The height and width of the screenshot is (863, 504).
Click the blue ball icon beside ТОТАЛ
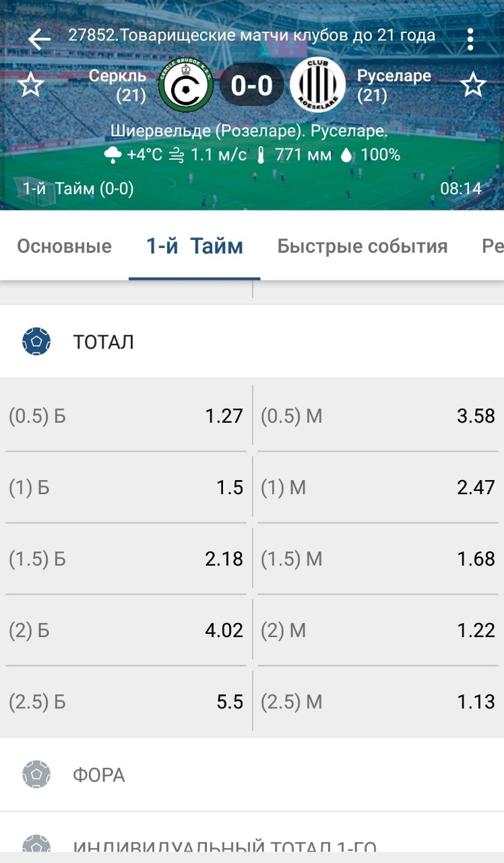36,342
